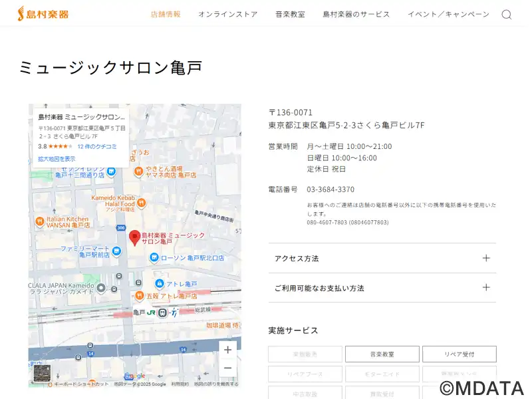Click the route 306 road shield
Viewport: 532px width, 399px height.
tap(121, 227)
